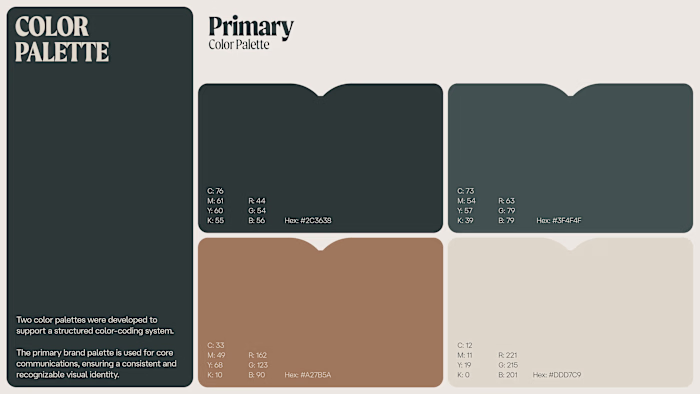
Task: Click the 'Y: 57' yellow value
Action: [465, 211]
